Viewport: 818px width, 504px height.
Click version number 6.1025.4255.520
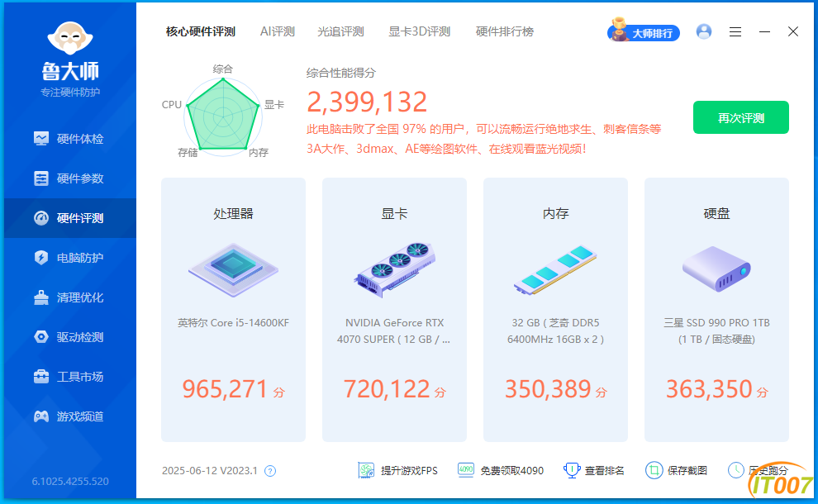pos(70,481)
